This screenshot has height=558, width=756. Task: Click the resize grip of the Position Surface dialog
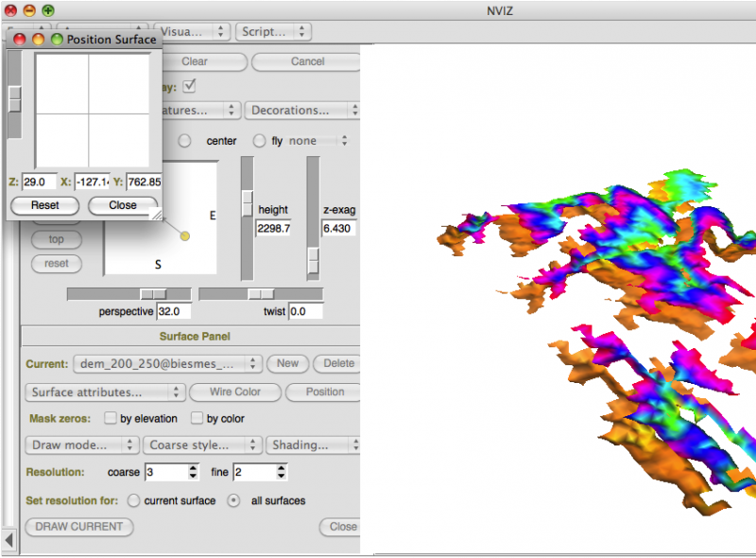[157, 216]
